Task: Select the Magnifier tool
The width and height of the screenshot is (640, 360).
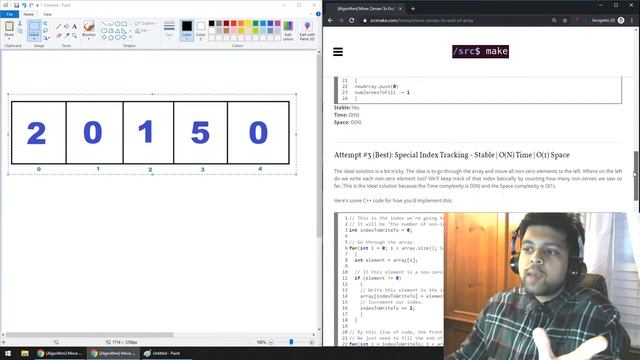Action: tap(74, 36)
